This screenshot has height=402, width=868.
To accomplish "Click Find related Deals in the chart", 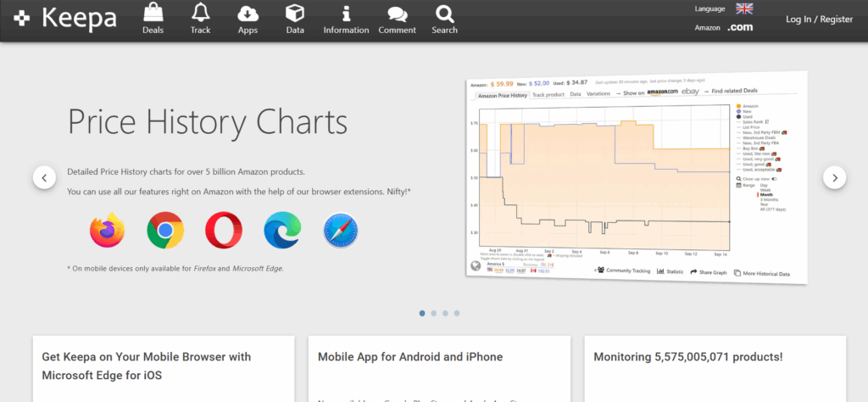I will point(735,90).
